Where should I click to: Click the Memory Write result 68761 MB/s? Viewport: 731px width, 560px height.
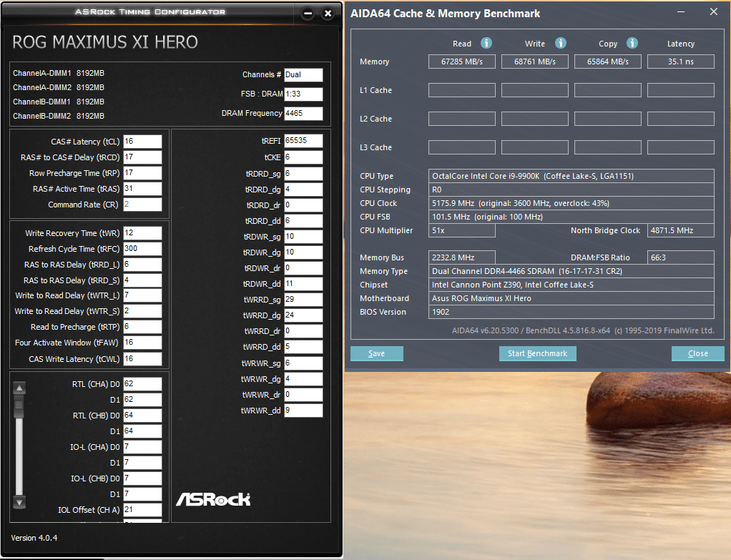pyautogui.click(x=535, y=62)
